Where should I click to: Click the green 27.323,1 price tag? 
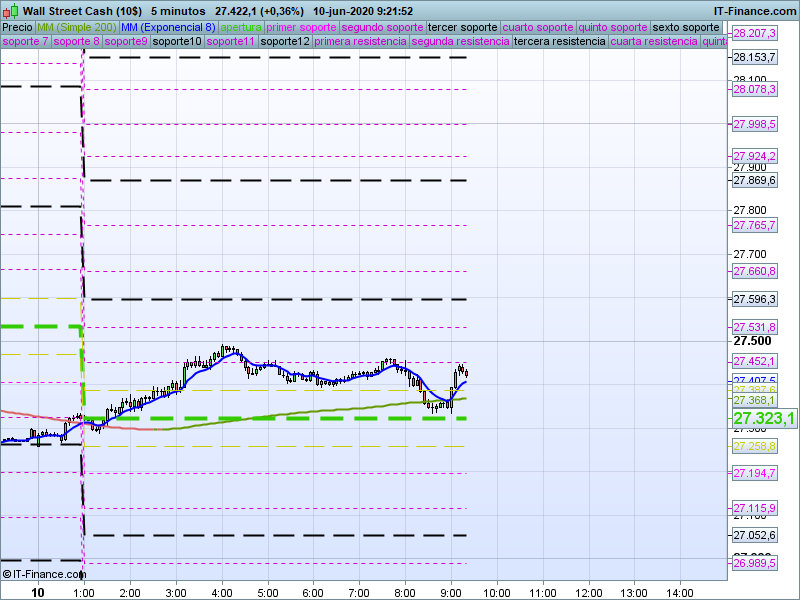click(763, 418)
